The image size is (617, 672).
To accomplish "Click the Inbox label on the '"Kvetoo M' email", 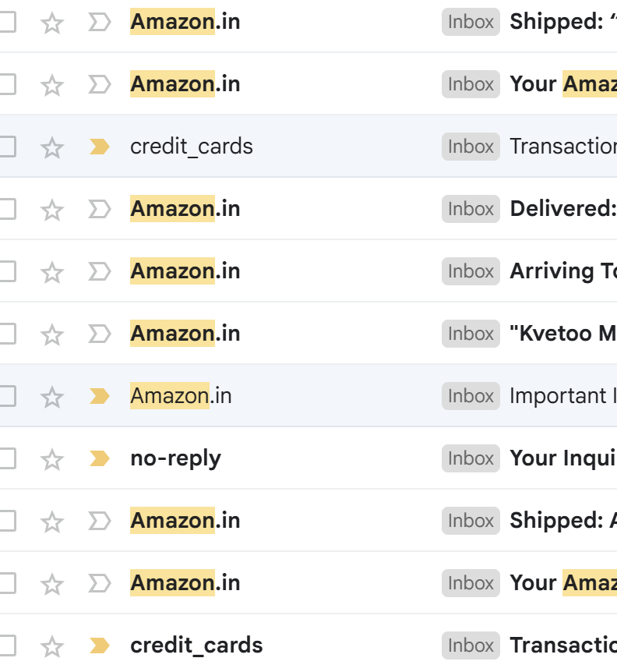I will (x=471, y=334).
